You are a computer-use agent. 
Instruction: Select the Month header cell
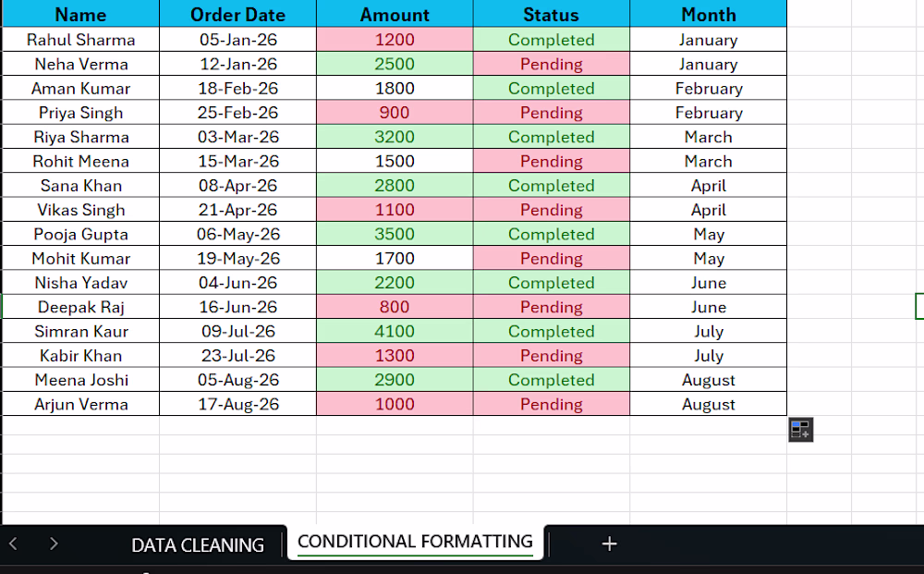coord(709,14)
